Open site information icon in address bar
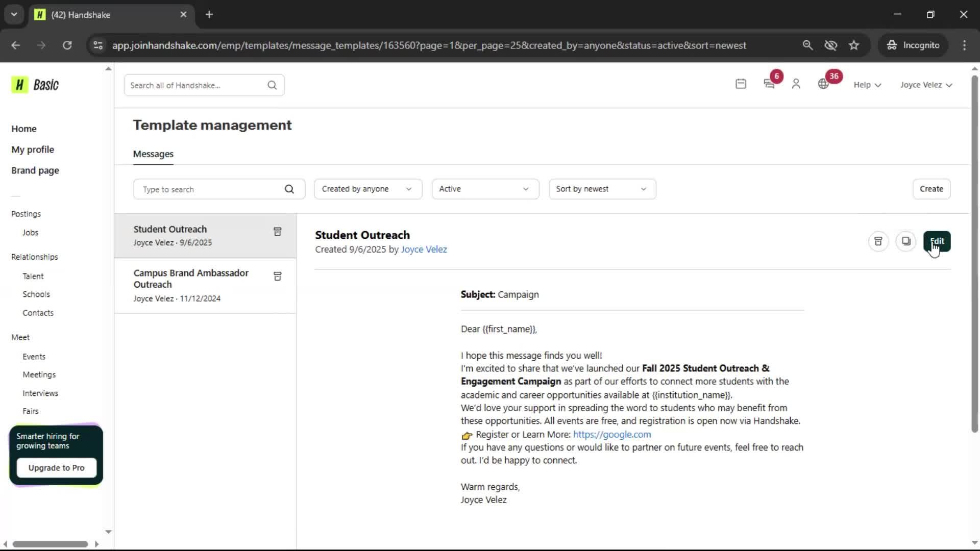 pyautogui.click(x=98, y=45)
